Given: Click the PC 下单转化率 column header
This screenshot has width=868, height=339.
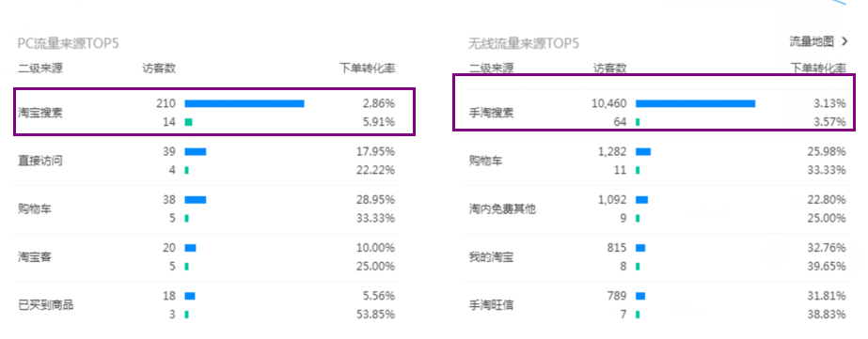Looking at the screenshot, I should [x=367, y=69].
